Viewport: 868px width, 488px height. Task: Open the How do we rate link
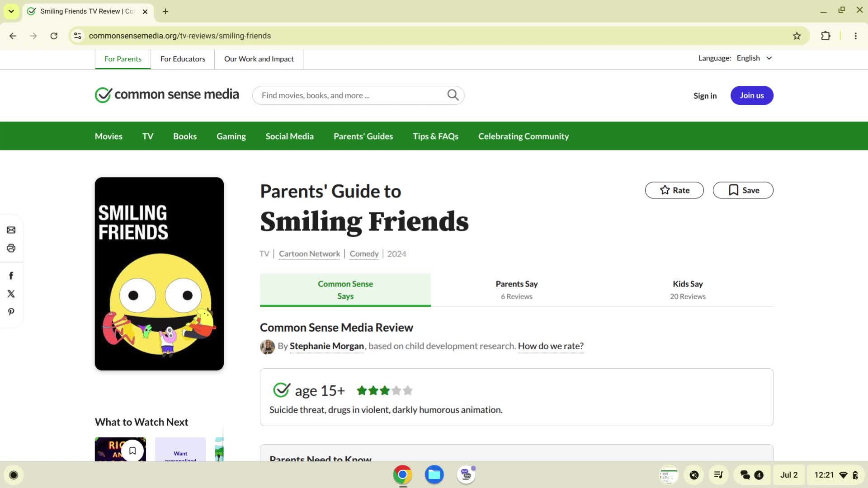pyautogui.click(x=550, y=346)
